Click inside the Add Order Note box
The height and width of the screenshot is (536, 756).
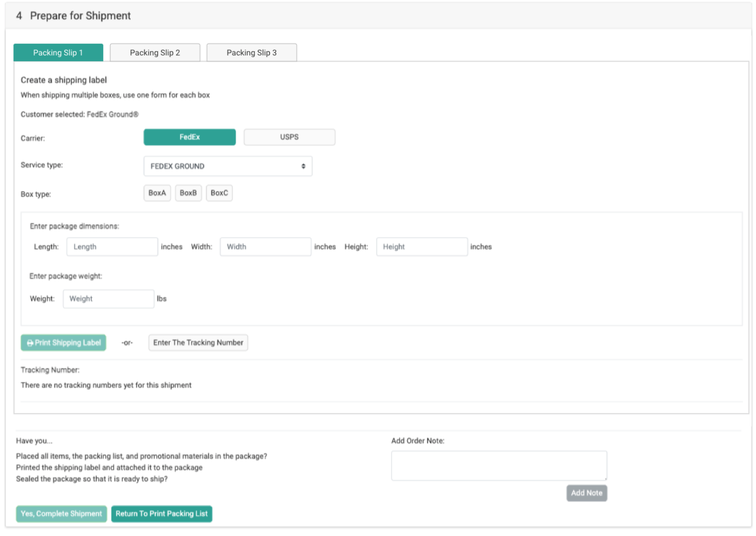click(x=499, y=465)
